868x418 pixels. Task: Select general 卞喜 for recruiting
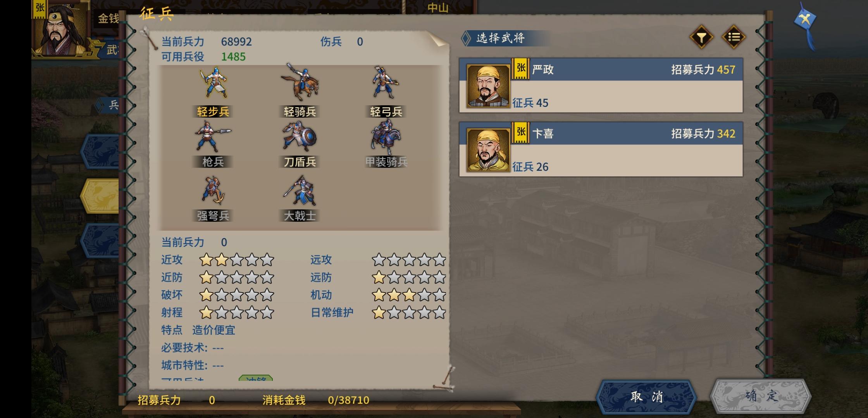(601, 149)
